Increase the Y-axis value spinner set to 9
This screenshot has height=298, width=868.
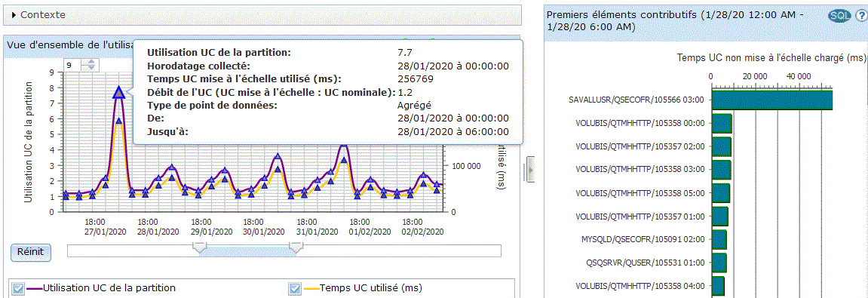pos(91,62)
